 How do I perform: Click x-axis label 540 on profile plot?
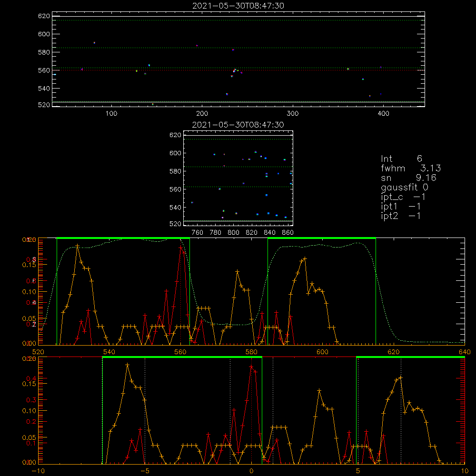109,352
